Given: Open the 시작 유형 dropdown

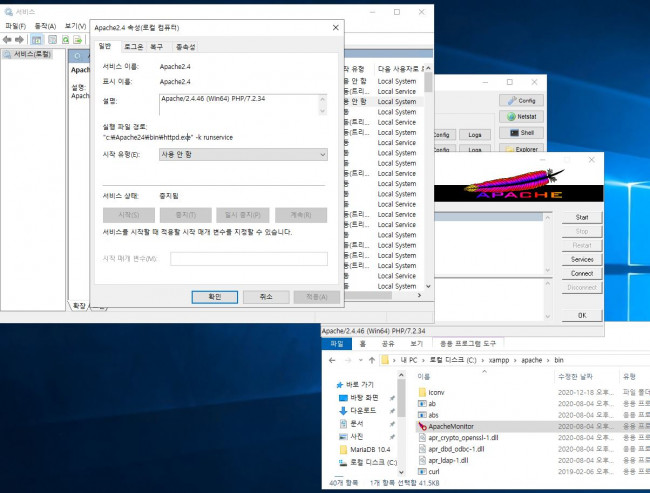Looking at the screenshot, I should click(243, 155).
